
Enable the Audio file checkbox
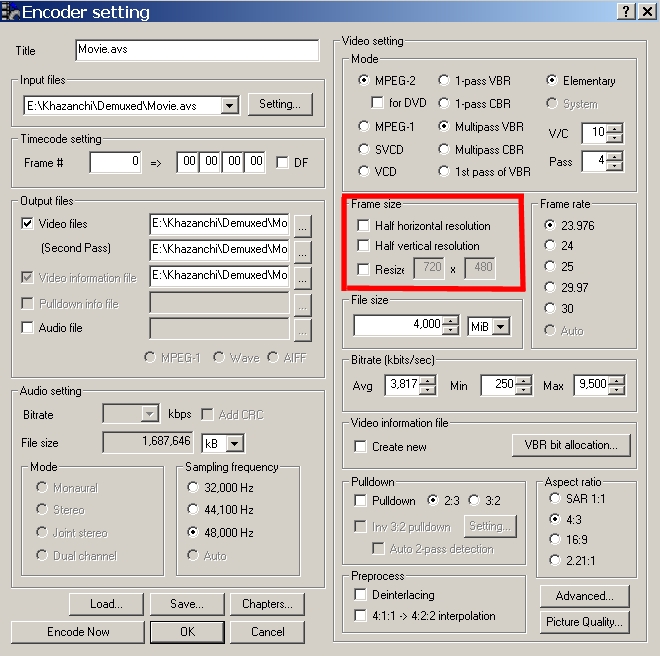coord(27,328)
